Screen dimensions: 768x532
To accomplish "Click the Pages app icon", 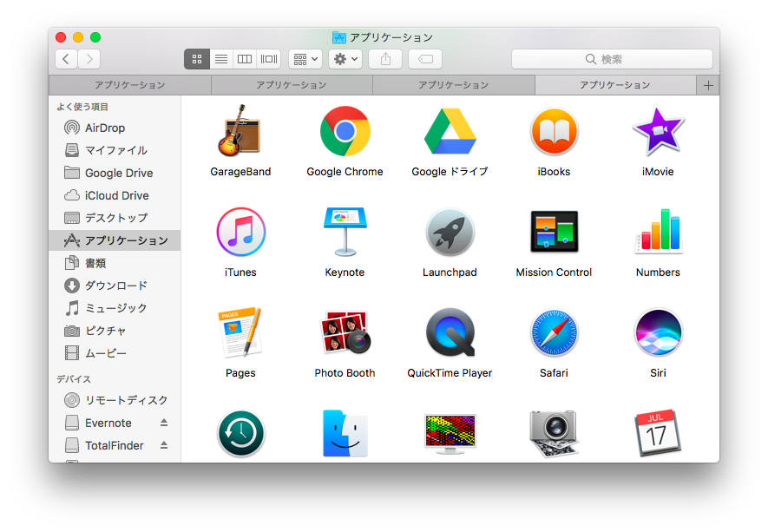I will (240, 332).
